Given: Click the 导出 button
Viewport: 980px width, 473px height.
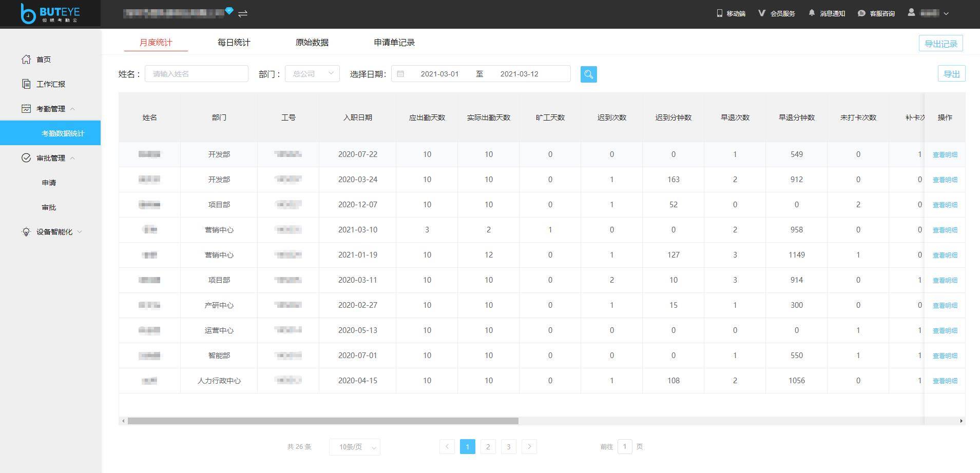Looking at the screenshot, I should pos(951,74).
